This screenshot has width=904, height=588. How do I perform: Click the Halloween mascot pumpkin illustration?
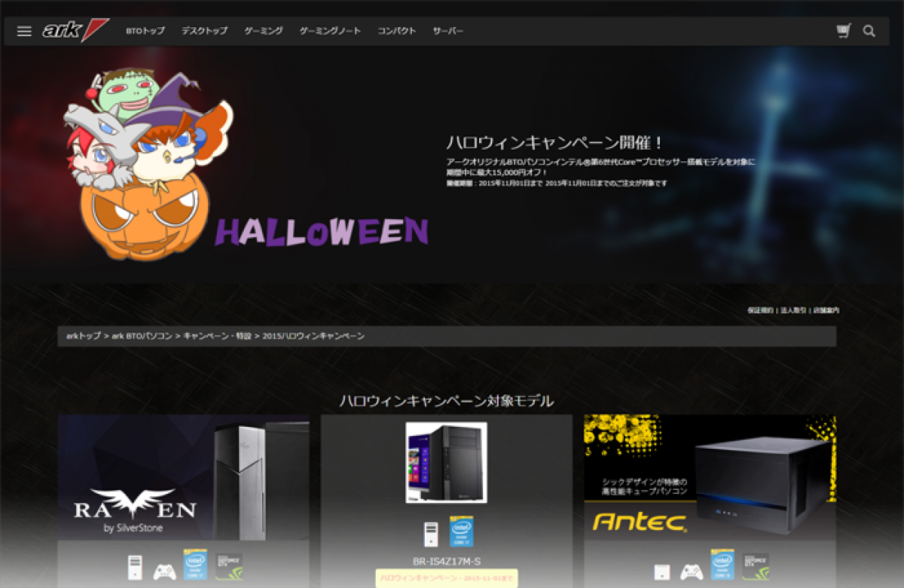point(149,166)
